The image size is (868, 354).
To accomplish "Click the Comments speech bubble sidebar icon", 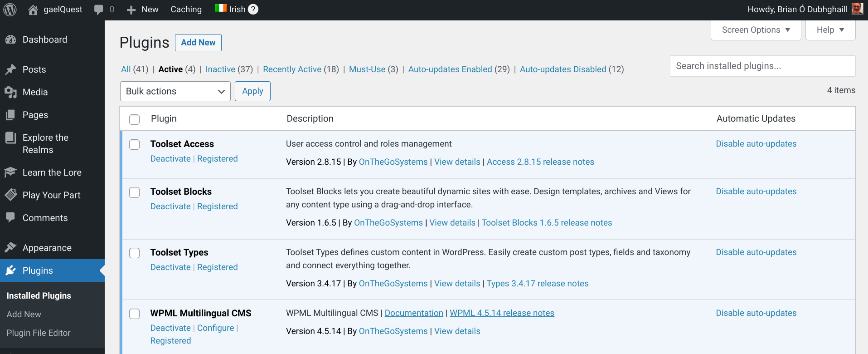I will click(x=10, y=218).
